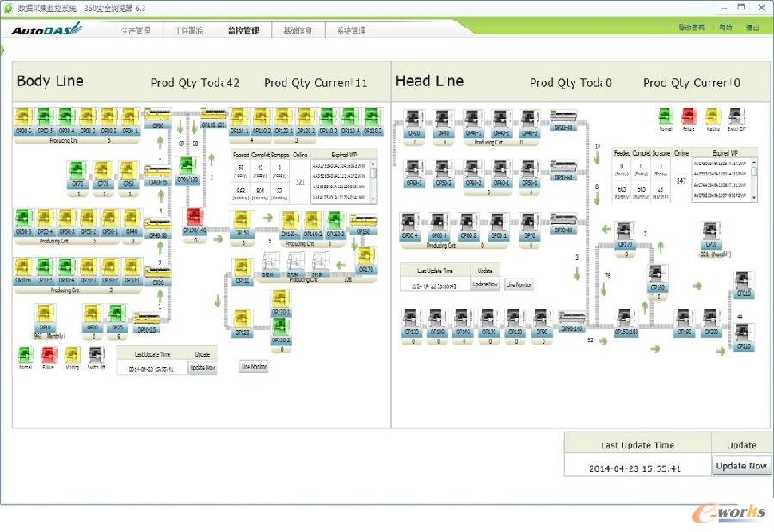The image size is (774, 532).
Task: Click the 修改密码 link in the header
Action: pos(691,28)
